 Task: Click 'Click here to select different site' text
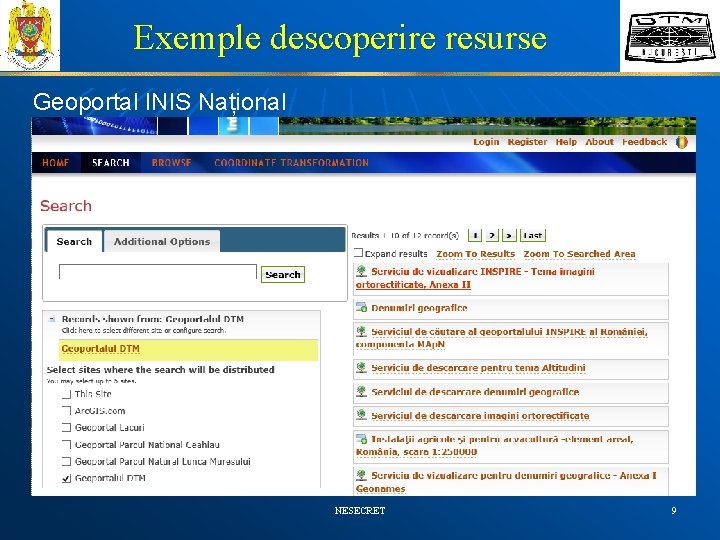(x=143, y=330)
